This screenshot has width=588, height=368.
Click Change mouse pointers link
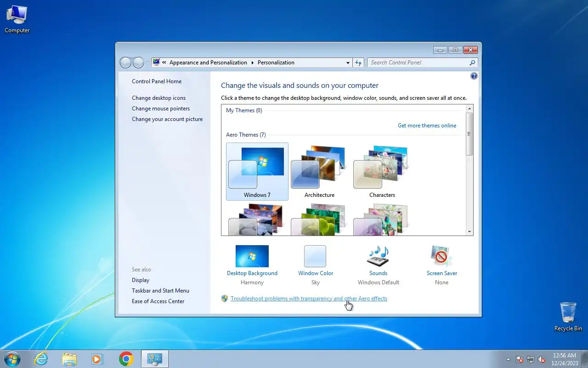pyautogui.click(x=161, y=109)
